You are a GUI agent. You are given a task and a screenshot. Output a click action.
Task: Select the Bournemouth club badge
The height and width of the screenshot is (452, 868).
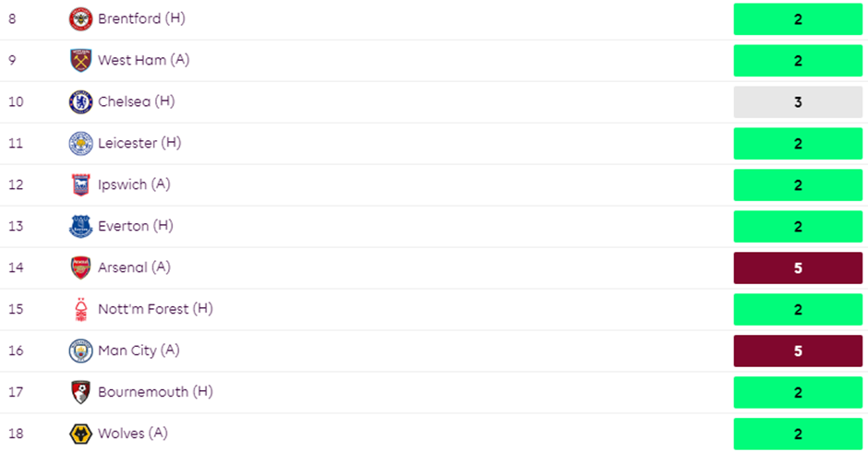(81, 392)
